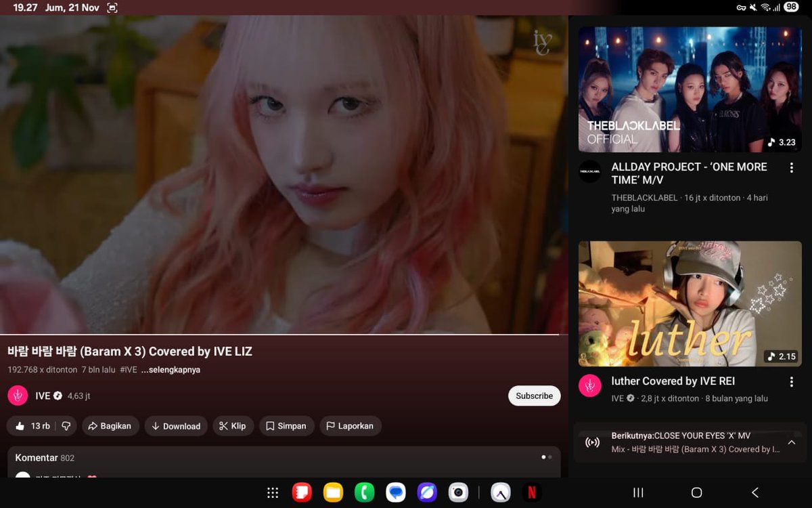This screenshot has width=812, height=508.
Task: Open the clock app in taskbar
Action: 501,492
